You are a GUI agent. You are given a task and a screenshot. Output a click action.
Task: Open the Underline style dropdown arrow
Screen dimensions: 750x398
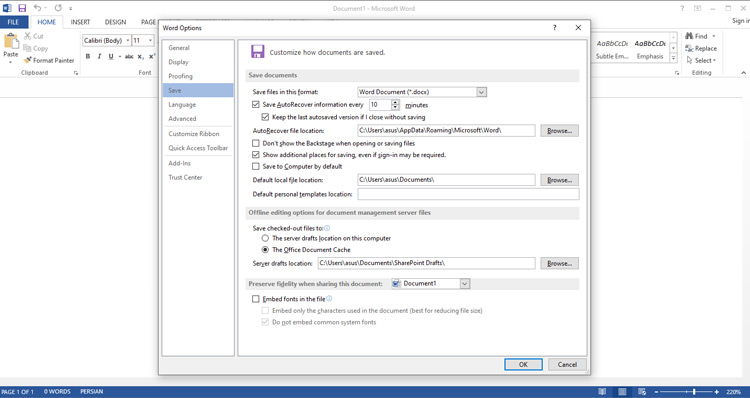119,56
